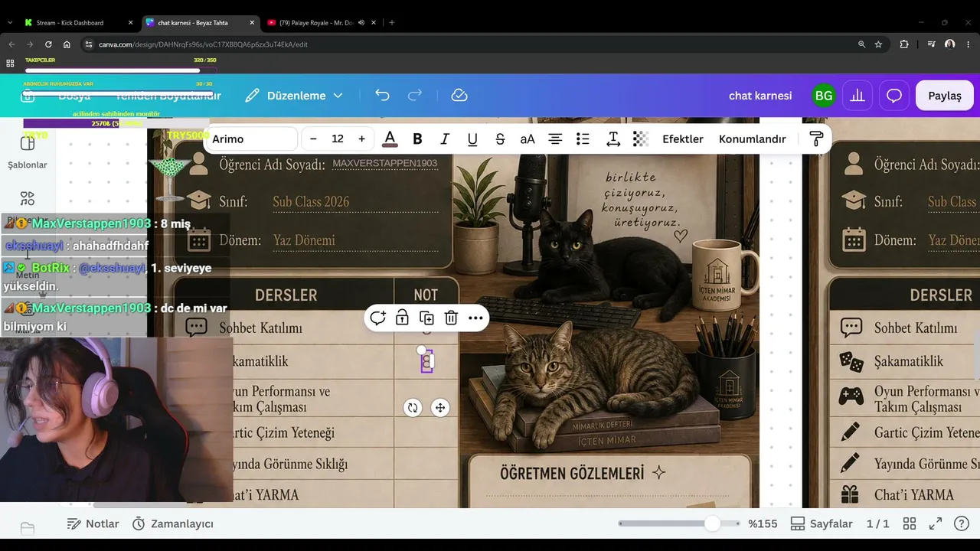Screen dimensions: 980x551
Task: Open the browser zoom magnifier icon
Action: tap(862, 44)
